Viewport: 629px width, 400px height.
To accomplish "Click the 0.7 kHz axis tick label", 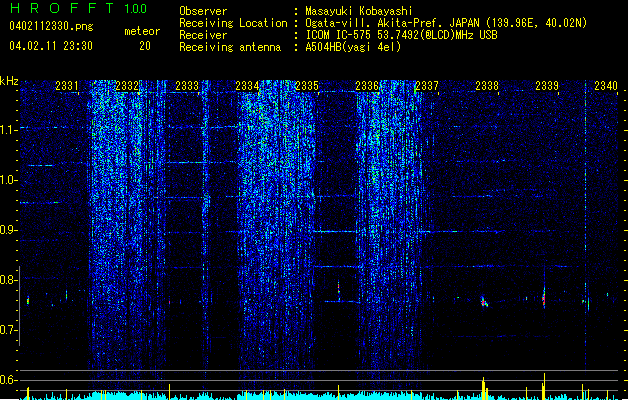I will 9,330.
